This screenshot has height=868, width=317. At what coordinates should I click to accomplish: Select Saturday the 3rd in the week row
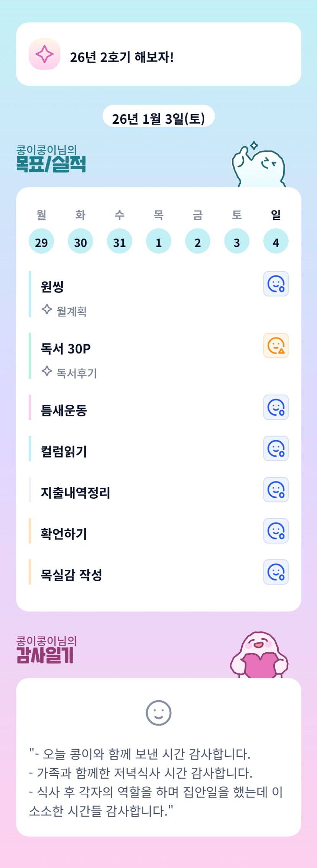(x=237, y=241)
